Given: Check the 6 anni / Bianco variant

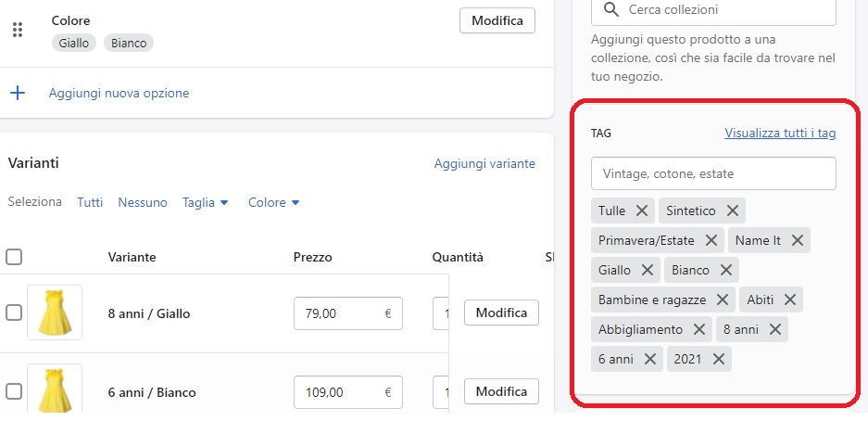Looking at the screenshot, I should [x=14, y=391].
